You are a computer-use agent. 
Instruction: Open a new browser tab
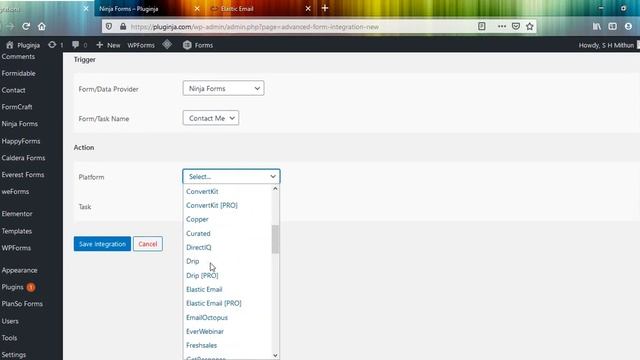(x=324, y=8)
